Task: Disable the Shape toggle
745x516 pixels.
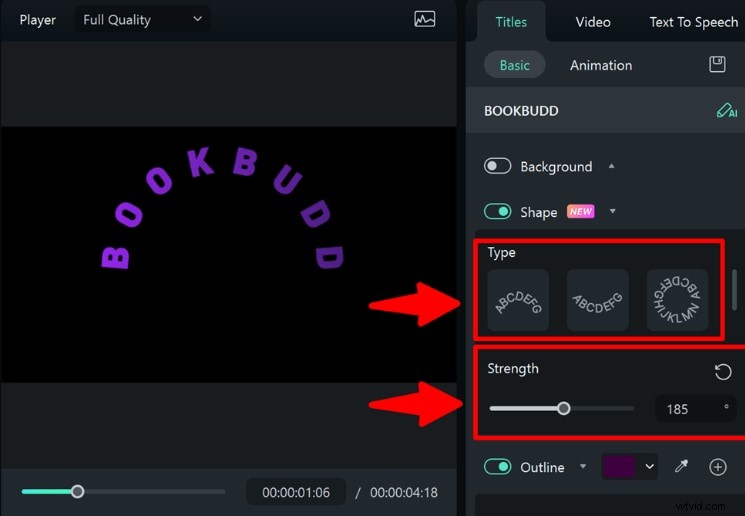Action: (x=497, y=212)
